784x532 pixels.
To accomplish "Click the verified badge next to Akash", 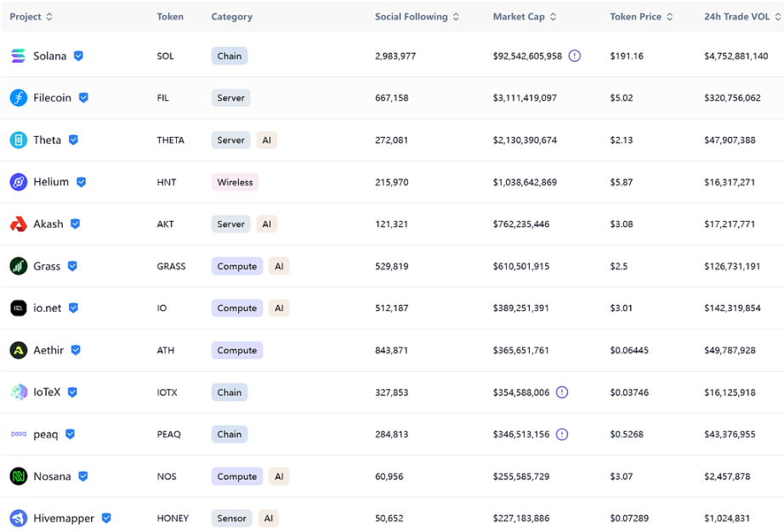I will [75, 224].
